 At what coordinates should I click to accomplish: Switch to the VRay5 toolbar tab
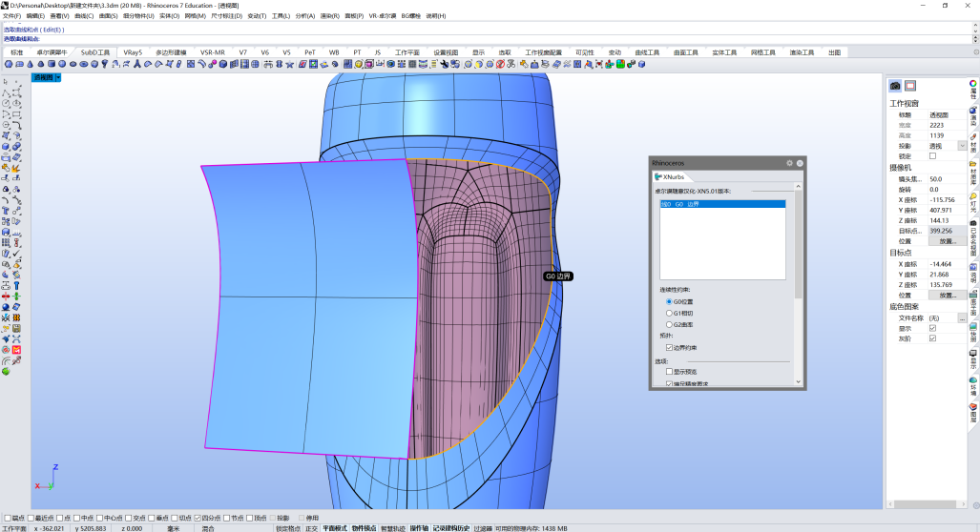[133, 52]
